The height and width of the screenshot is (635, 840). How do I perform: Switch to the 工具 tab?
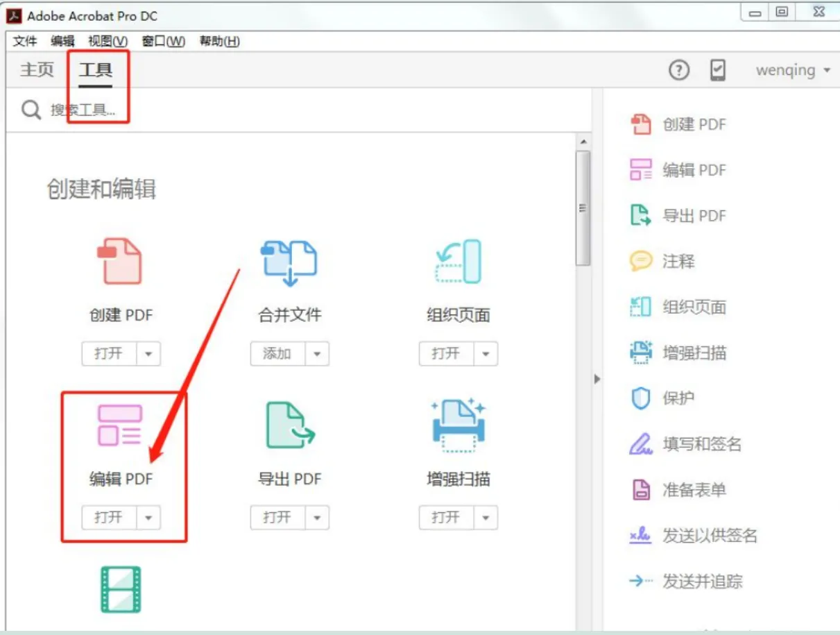pos(96,70)
